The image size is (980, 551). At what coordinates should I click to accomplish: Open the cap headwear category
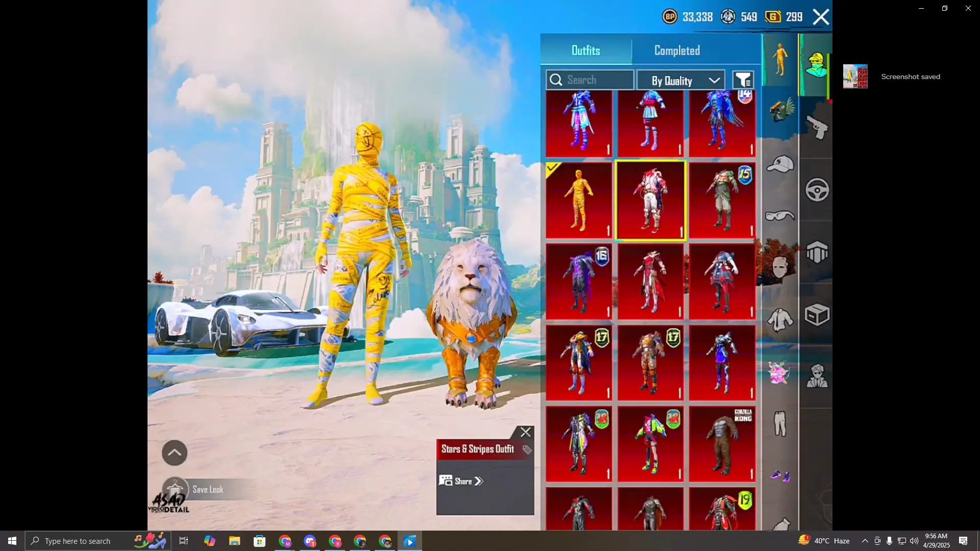[780, 164]
